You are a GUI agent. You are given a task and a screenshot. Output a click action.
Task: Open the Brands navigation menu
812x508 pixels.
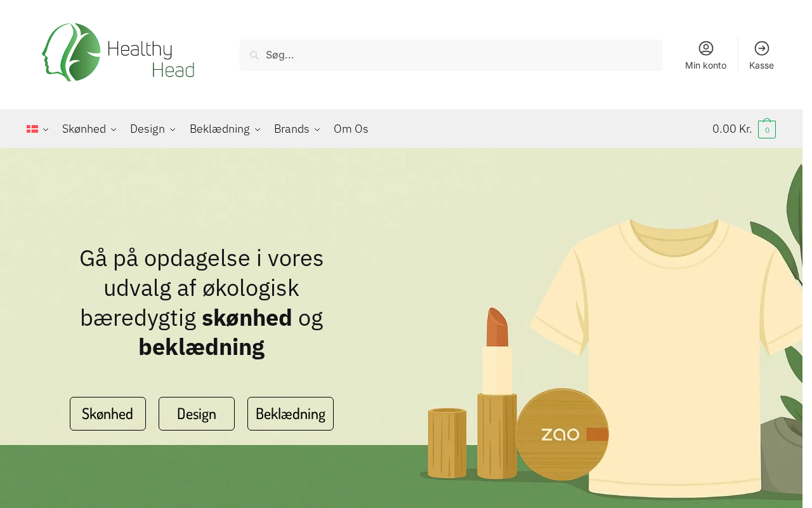297,129
